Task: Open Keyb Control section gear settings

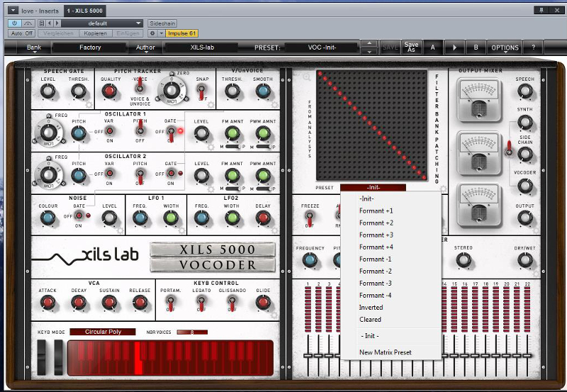Action: 274,315
